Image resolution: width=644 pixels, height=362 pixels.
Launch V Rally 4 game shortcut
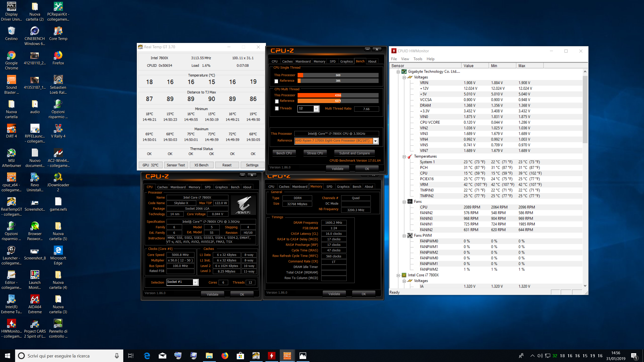pos(58,131)
